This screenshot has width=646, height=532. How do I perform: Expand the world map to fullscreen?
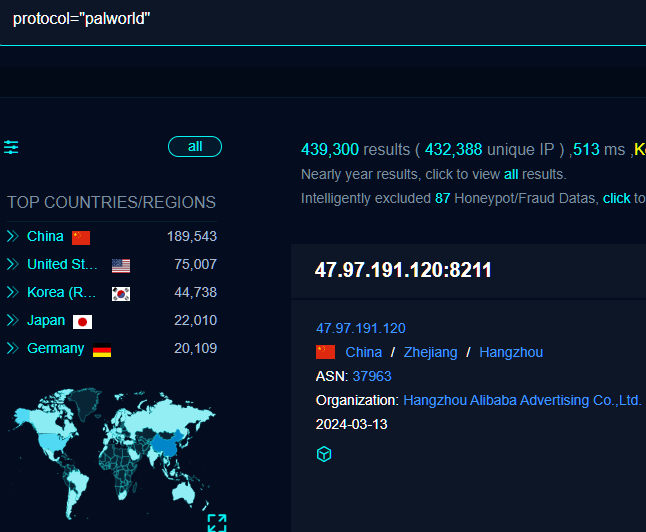pos(217,522)
